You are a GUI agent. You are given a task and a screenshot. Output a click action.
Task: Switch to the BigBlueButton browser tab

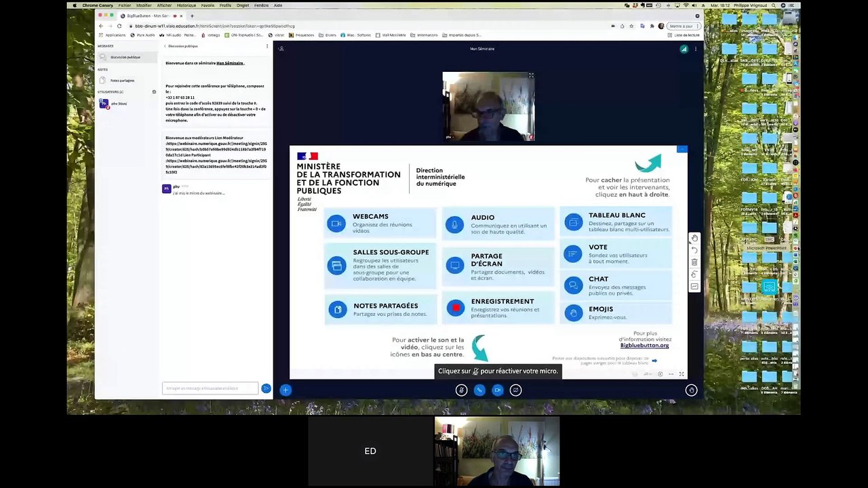(x=151, y=16)
